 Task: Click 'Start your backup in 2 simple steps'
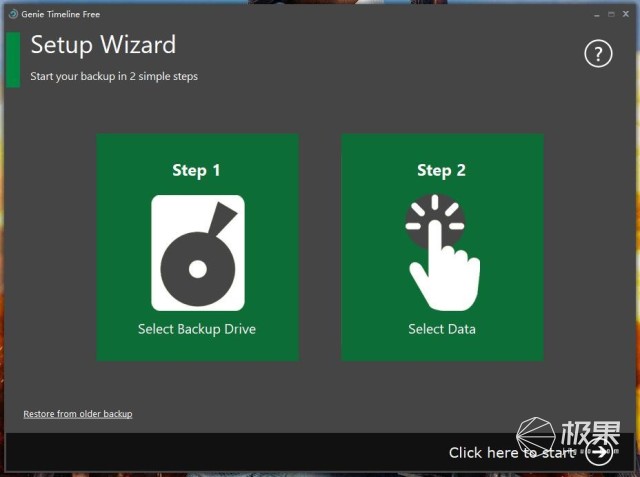[x=114, y=76]
